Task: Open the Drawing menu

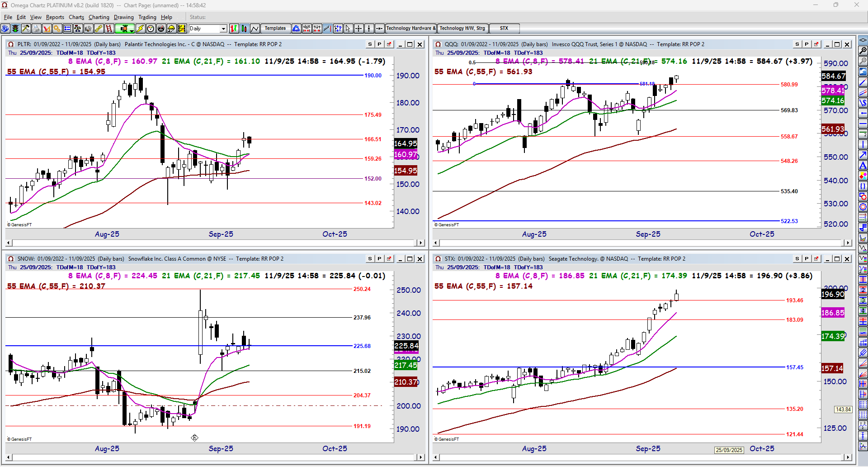Action: pyautogui.click(x=124, y=17)
